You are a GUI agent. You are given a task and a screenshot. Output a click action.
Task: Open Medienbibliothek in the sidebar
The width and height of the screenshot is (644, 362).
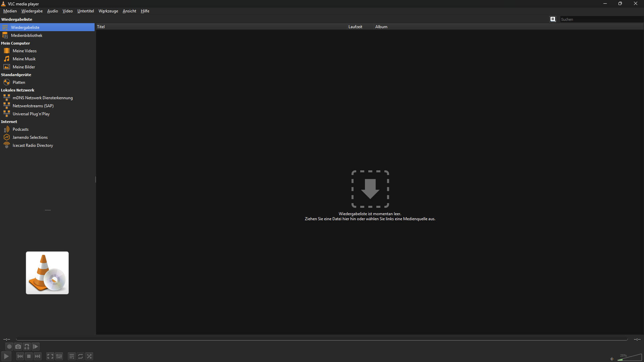26,36
